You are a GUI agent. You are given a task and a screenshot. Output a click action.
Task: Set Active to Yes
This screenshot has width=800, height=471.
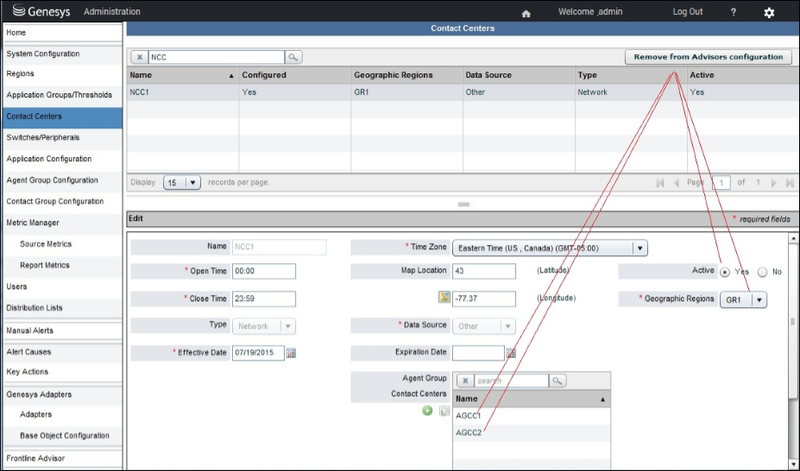[x=724, y=272]
